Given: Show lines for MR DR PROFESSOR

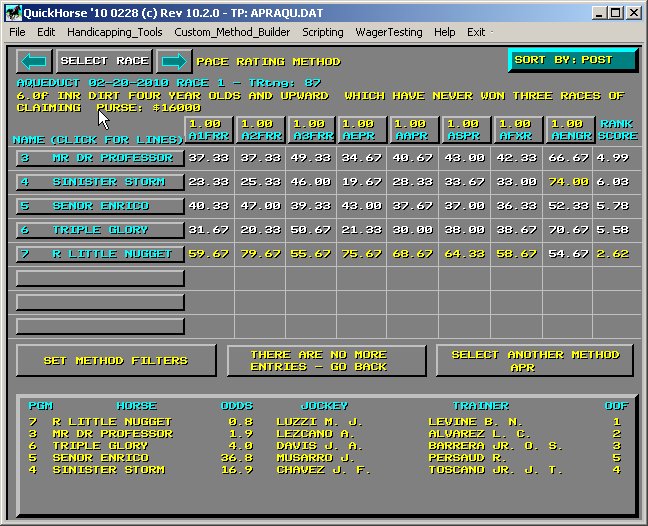Looking at the screenshot, I should click(100, 158).
